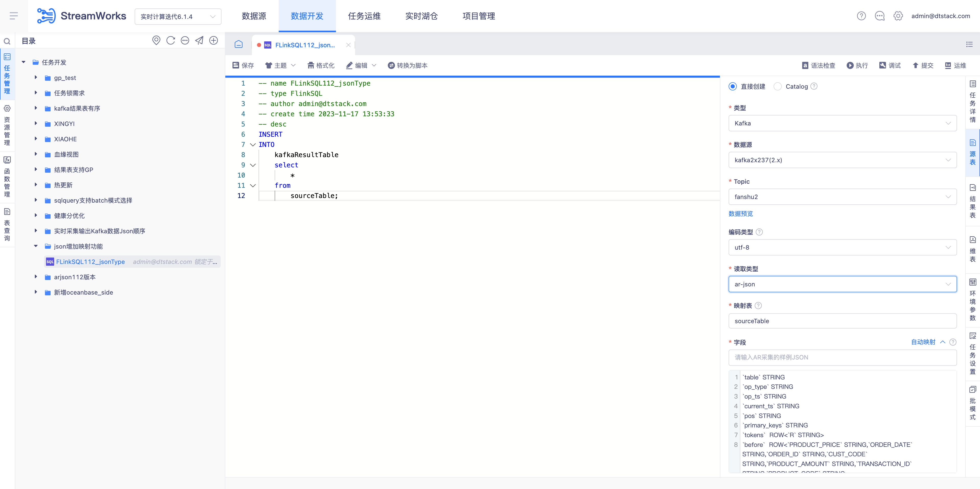The height and width of the screenshot is (489, 980).
Task: Open the help question-mark icon in header
Action: click(861, 16)
